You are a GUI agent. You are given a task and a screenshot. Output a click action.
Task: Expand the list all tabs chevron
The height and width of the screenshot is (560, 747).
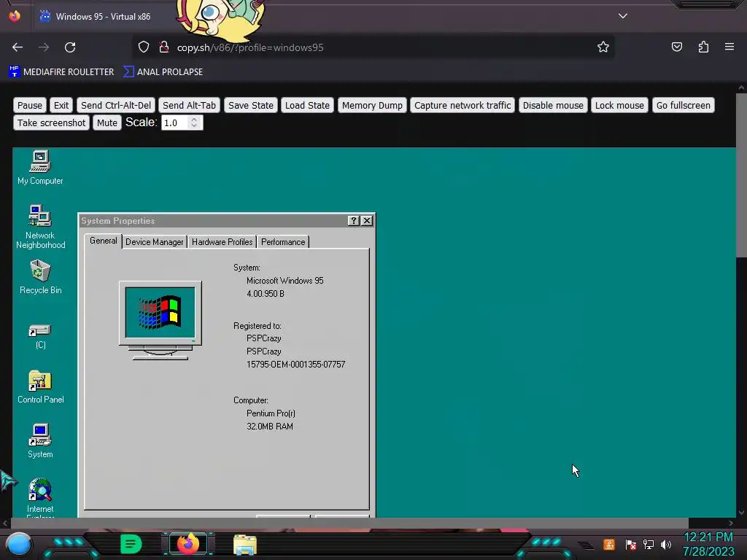[x=623, y=16]
